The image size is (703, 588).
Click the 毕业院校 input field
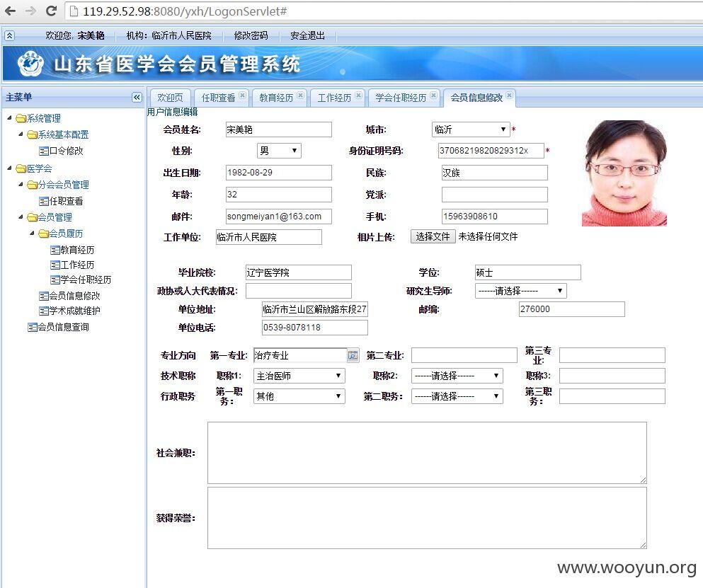coord(299,272)
